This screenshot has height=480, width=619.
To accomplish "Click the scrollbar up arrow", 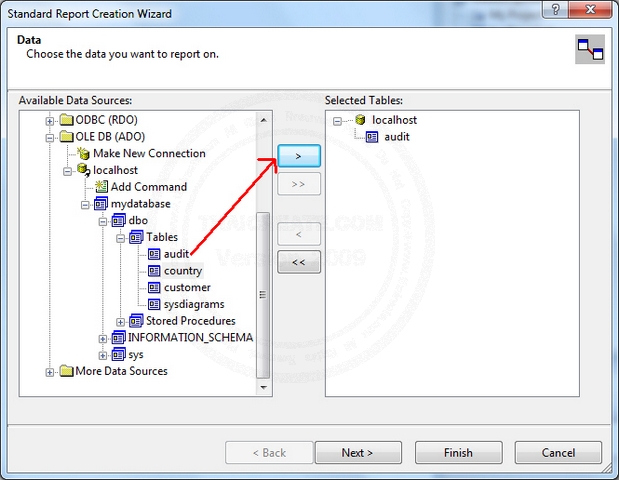I will (263, 120).
